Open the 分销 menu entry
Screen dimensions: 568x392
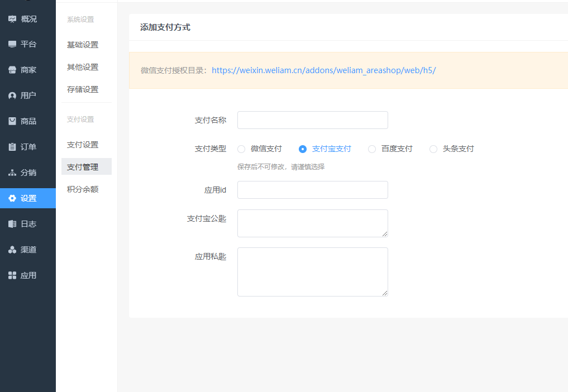(x=28, y=173)
